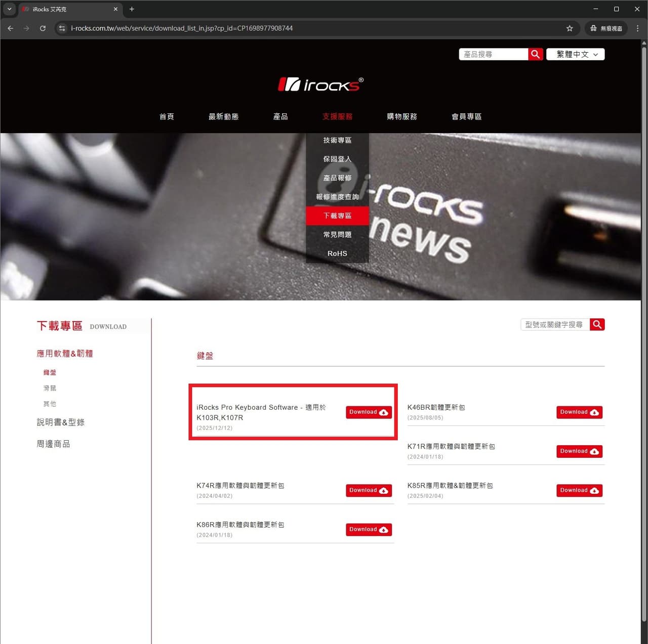Open the 首頁 navigation item
648x644 pixels.
pyautogui.click(x=167, y=116)
